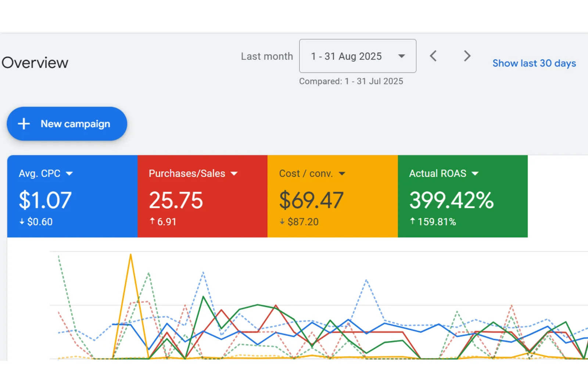Click the tall yellow spike on the chart
This screenshot has width=588, height=392.
pyautogui.click(x=130, y=257)
